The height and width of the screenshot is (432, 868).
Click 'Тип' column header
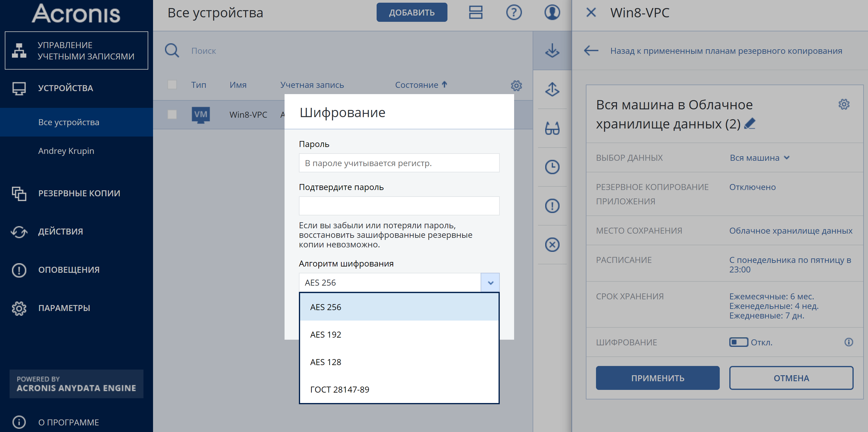pyautogui.click(x=199, y=85)
